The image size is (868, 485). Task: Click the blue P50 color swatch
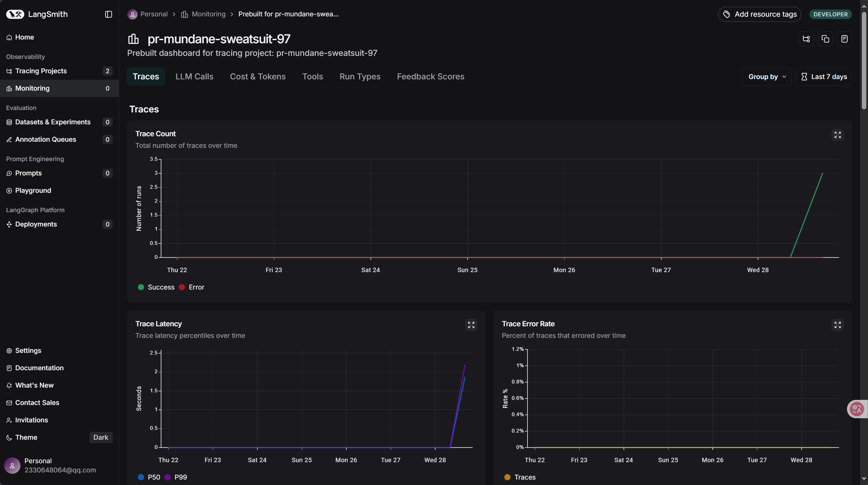(x=141, y=477)
